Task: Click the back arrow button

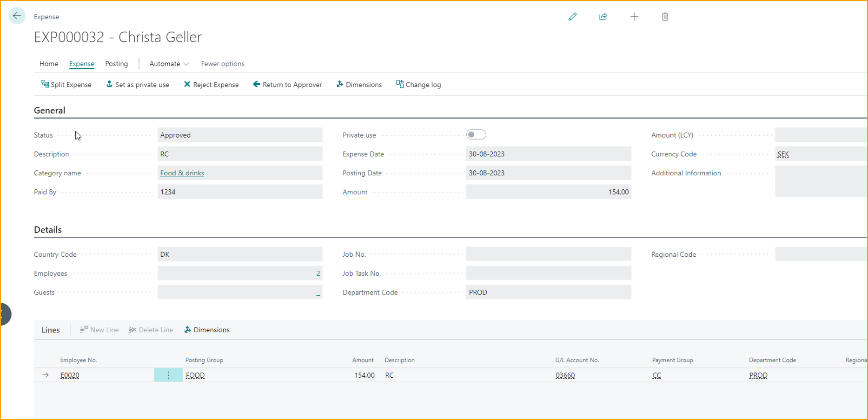Action: 17,16
